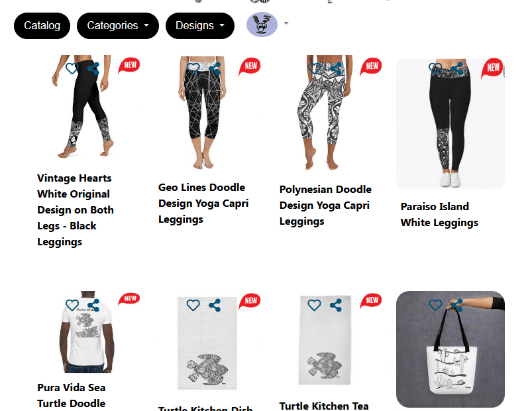Share the Polynesian Doodle capri leggings
Screen dimensions: 532x411
(x=336, y=68)
